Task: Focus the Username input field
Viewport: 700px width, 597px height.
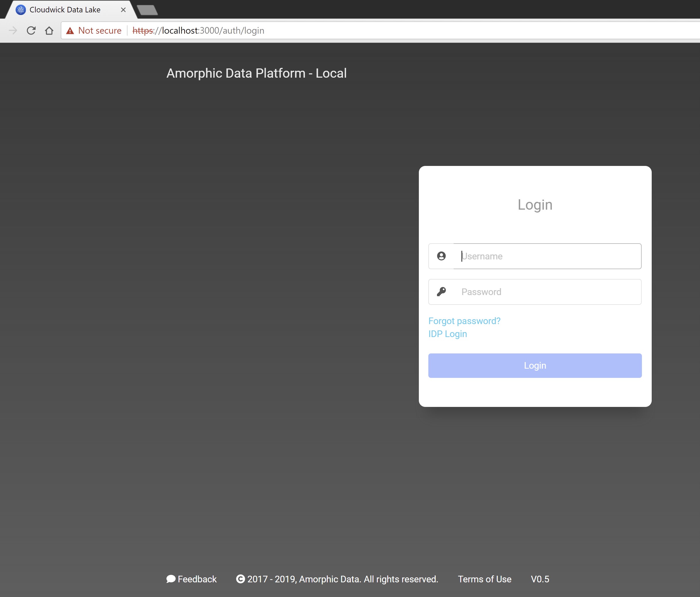Action: click(x=547, y=256)
